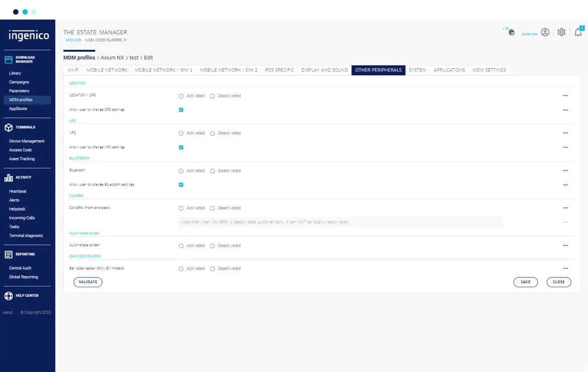
Task: Click the Download Manager section icon
Action: point(9,60)
